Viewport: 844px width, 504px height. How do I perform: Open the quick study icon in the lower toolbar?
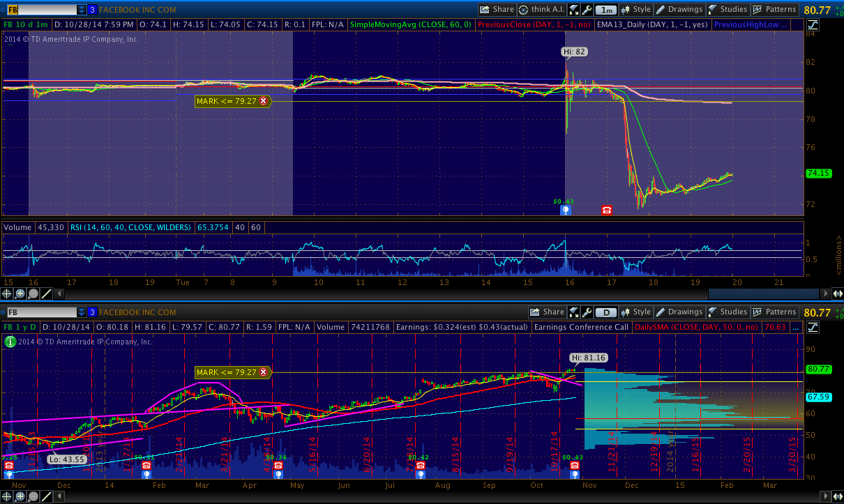[575, 312]
